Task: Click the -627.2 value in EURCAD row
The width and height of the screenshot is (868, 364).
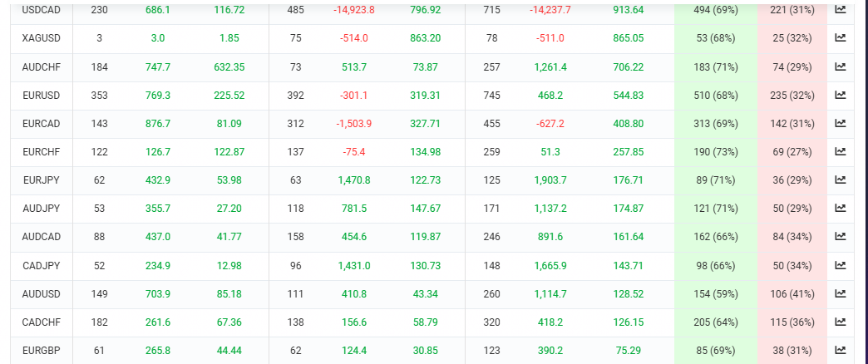Action: click(x=550, y=124)
